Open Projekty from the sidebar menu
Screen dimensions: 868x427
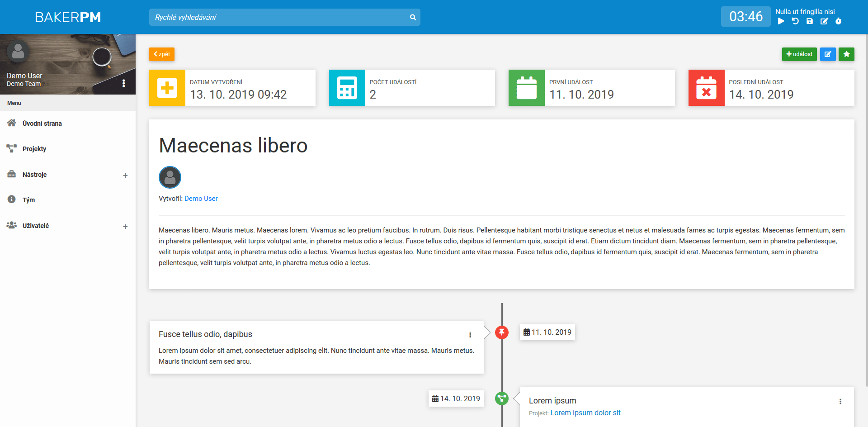[x=34, y=149]
